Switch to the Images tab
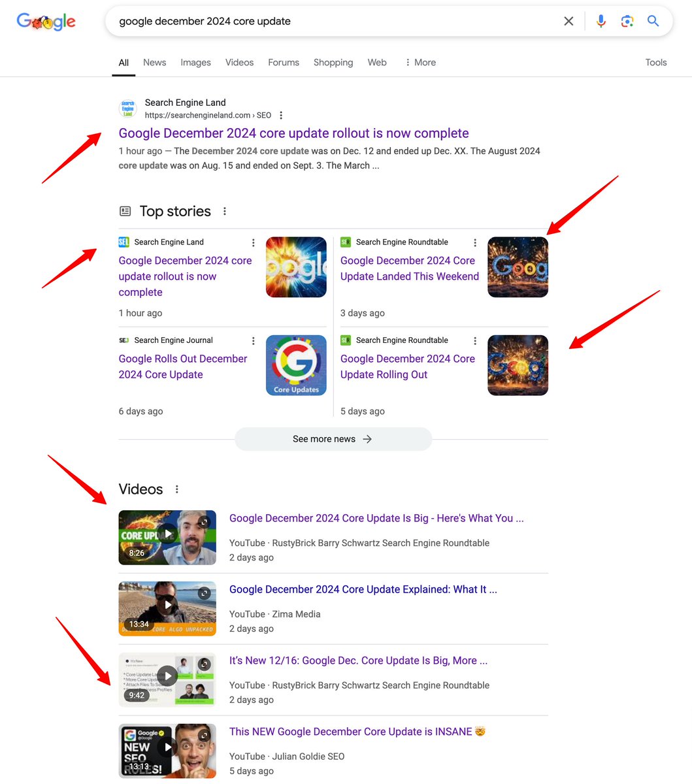The width and height of the screenshot is (692, 784). click(x=195, y=63)
